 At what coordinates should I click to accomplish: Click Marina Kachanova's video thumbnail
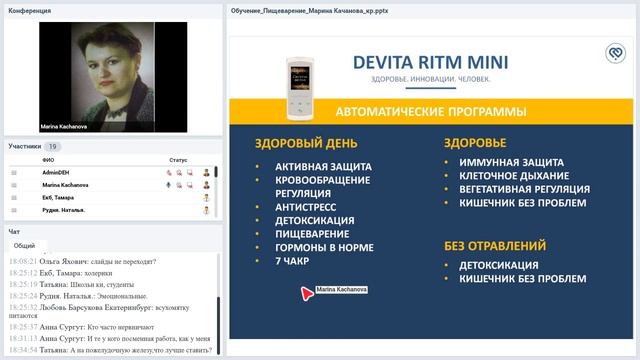(x=113, y=77)
